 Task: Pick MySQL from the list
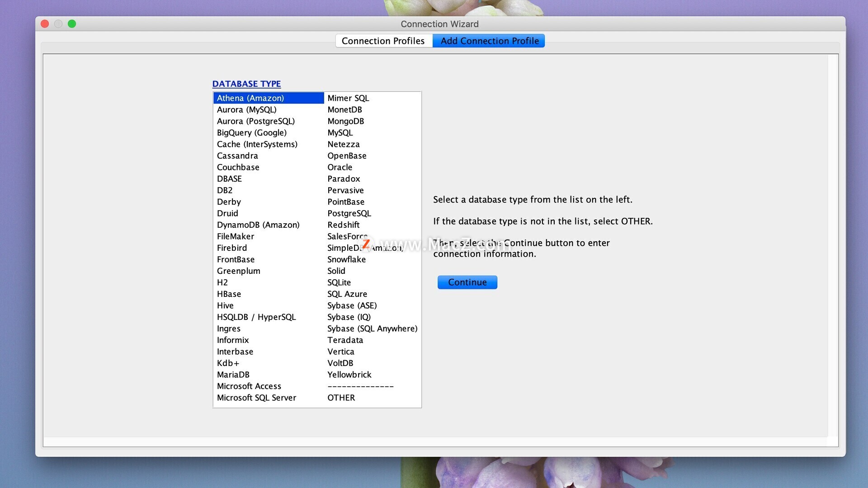pyautogui.click(x=373, y=133)
